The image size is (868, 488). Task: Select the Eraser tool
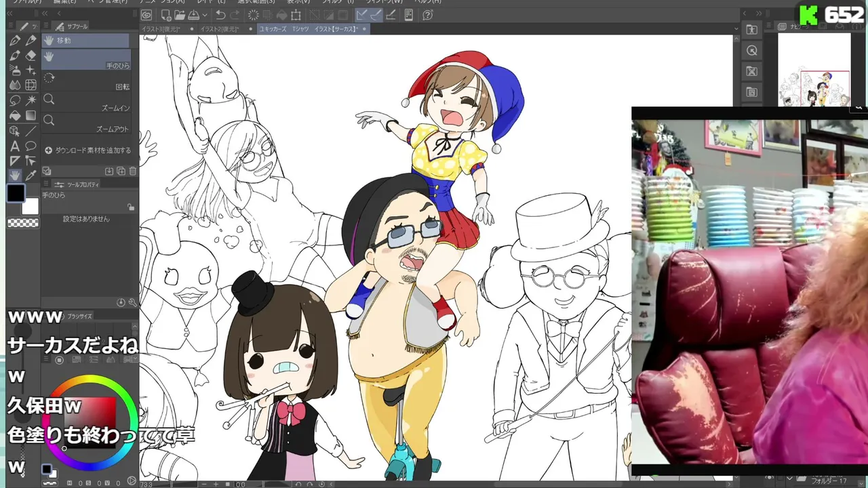pos(31,56)
